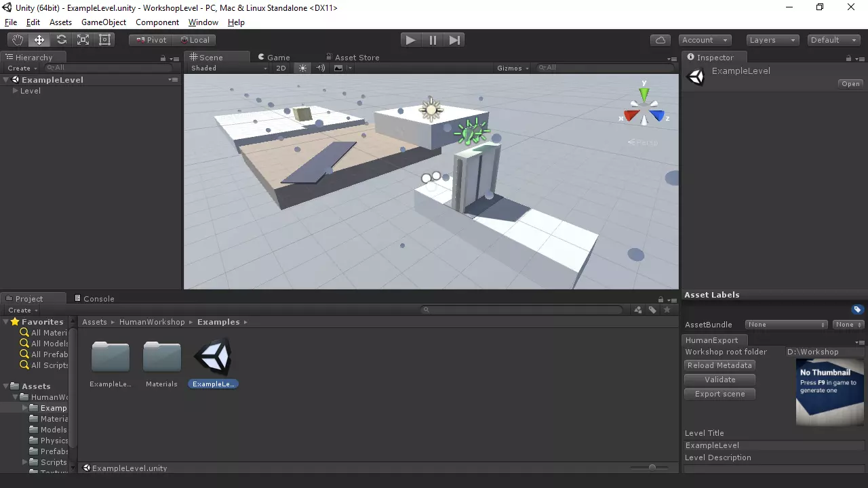Toggle the Project panel lock
Image resolution: width=868 pixels, height=488 pixels.
pos(660,300)
